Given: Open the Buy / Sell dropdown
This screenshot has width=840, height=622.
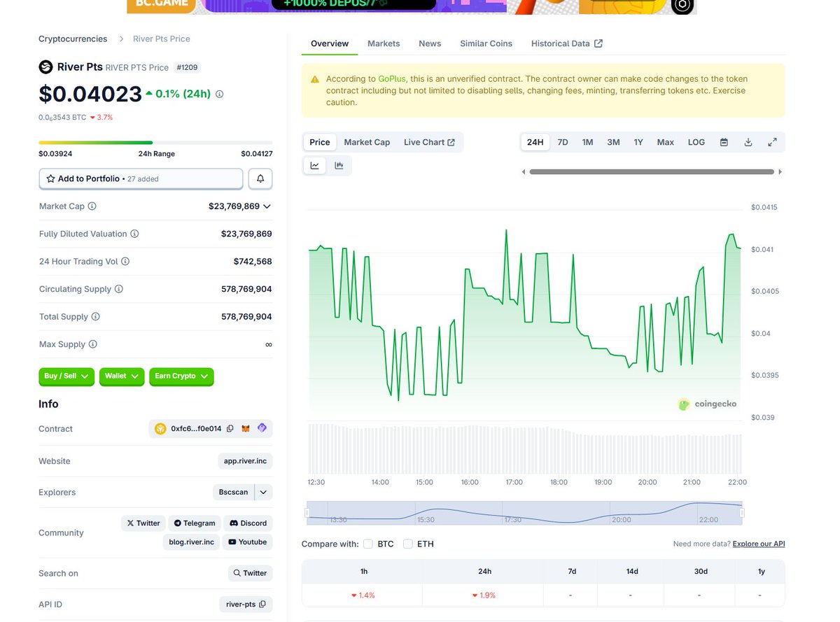Looking at the screenshot, I should pos(66,376).
